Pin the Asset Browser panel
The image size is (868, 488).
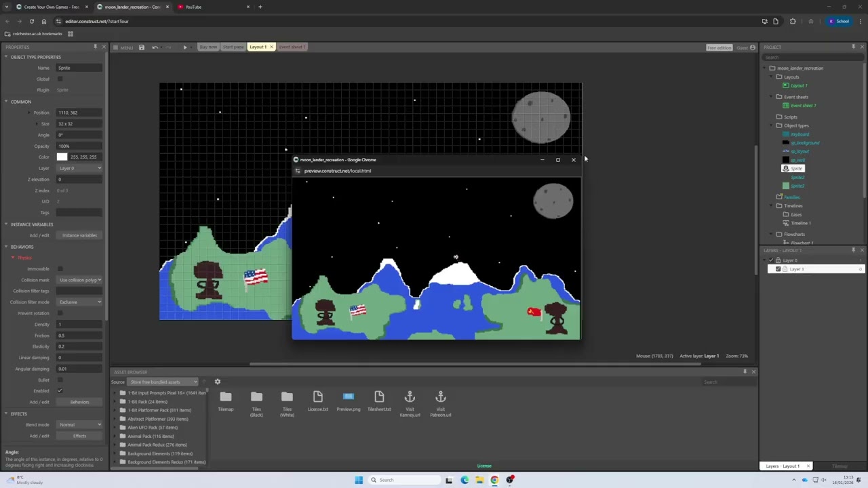(x=745, y=372)
